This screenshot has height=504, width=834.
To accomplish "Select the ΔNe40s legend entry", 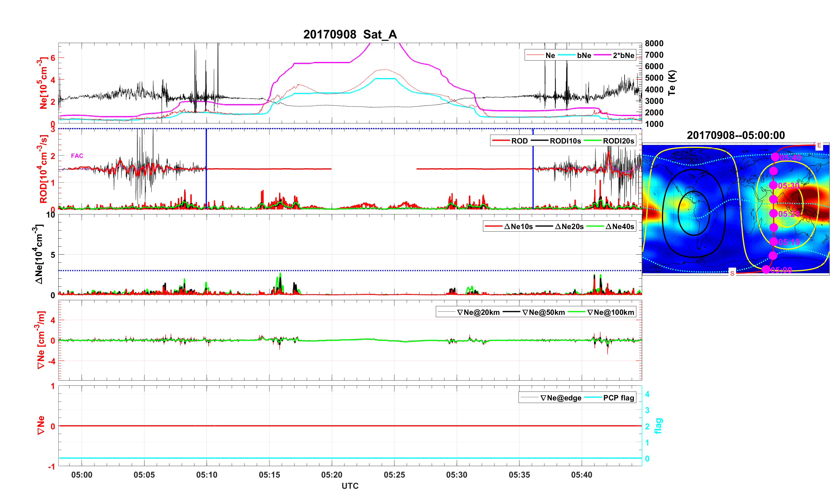I will click(x=619, y=227).
